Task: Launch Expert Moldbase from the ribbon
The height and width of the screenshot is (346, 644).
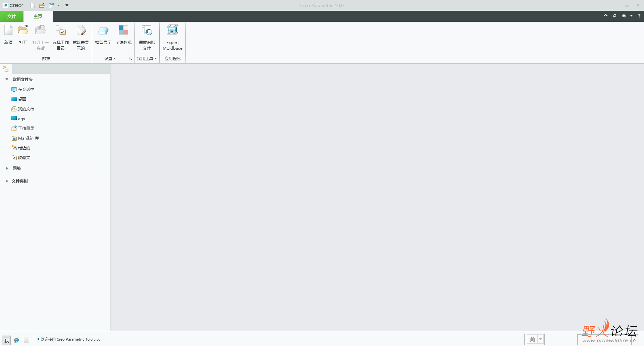Action: (172, 38)
